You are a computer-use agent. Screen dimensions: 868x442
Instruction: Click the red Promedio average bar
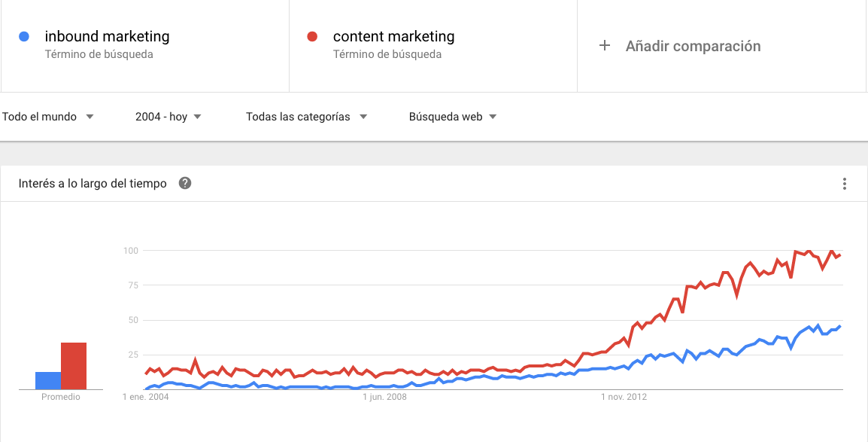tap(74, 366)
